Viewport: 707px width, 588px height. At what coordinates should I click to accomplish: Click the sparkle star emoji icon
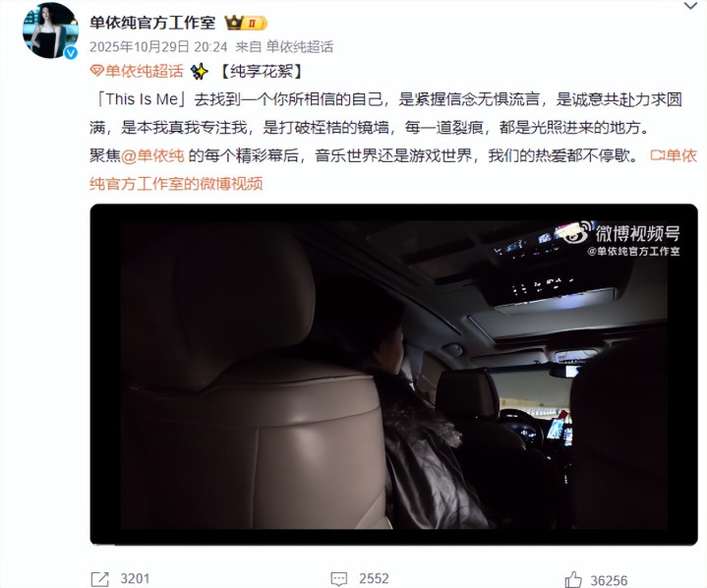point(199,71)
